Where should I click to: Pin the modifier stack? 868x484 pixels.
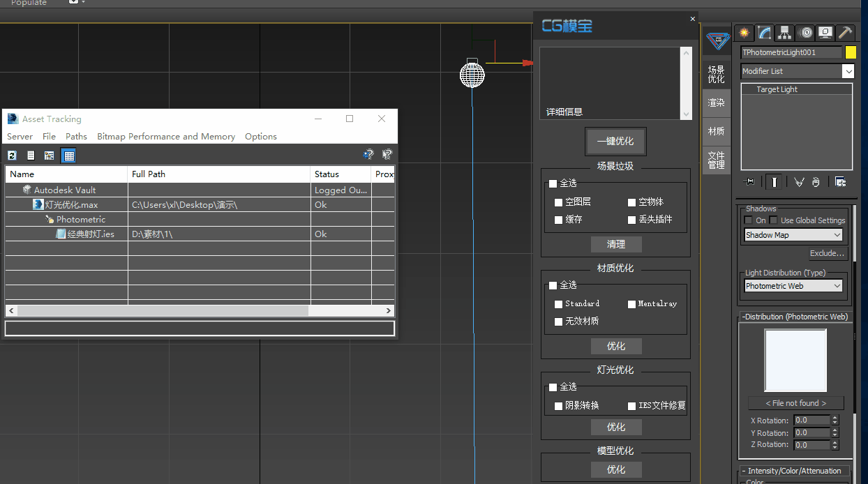750,181
